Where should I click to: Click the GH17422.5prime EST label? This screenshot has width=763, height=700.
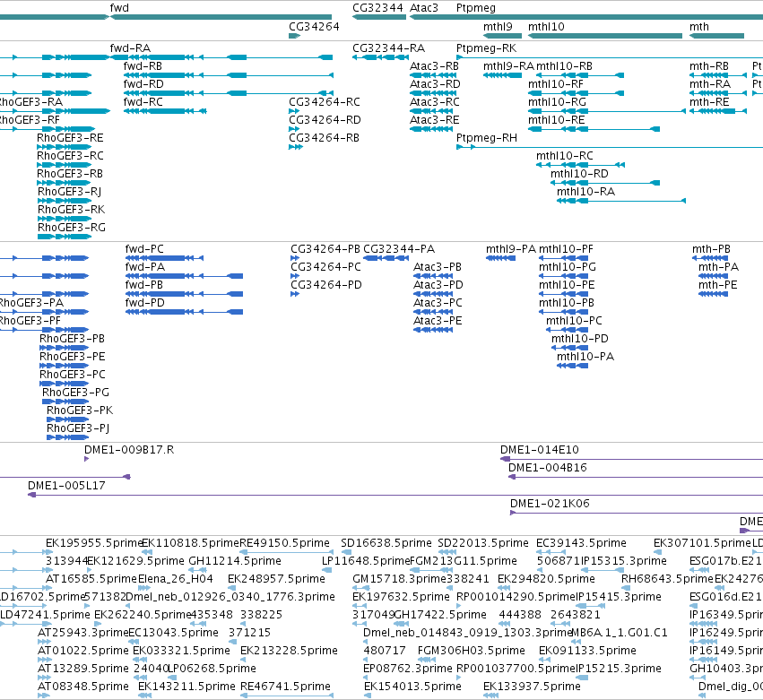pos(440,616)
